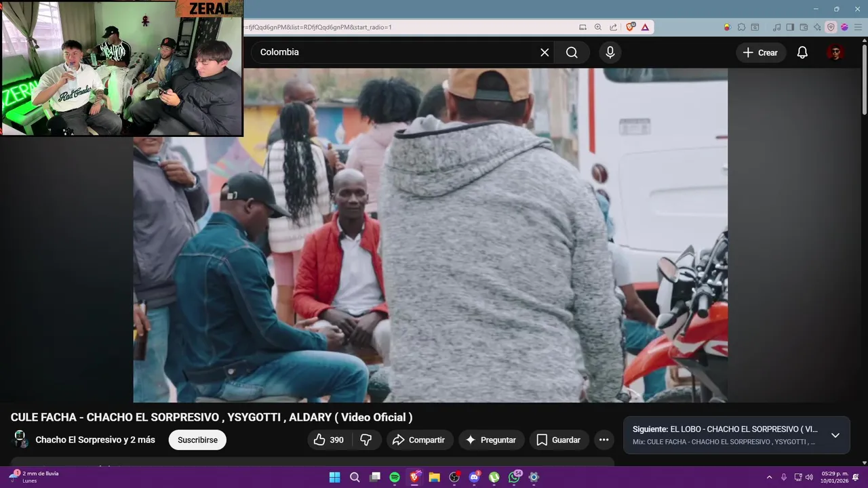Click the Brave browser taskbar icon
This screenshot has height=488, width=868.
pos(414,477)
